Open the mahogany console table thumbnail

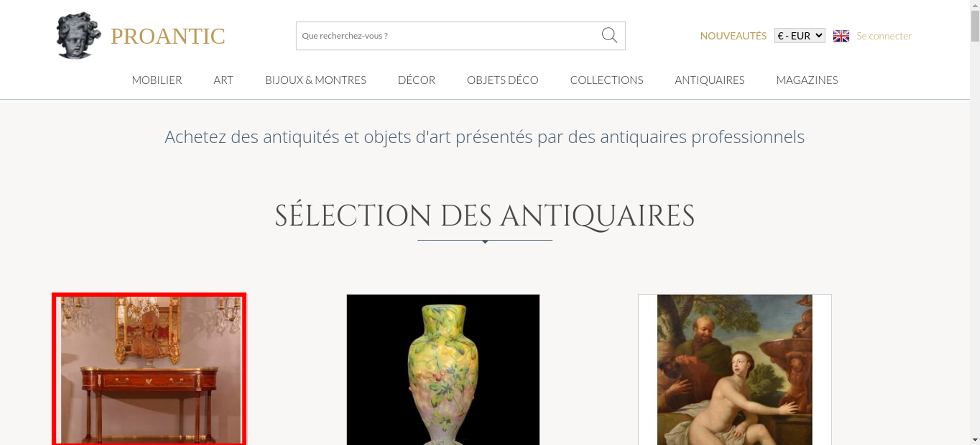[x=149, y=369]
